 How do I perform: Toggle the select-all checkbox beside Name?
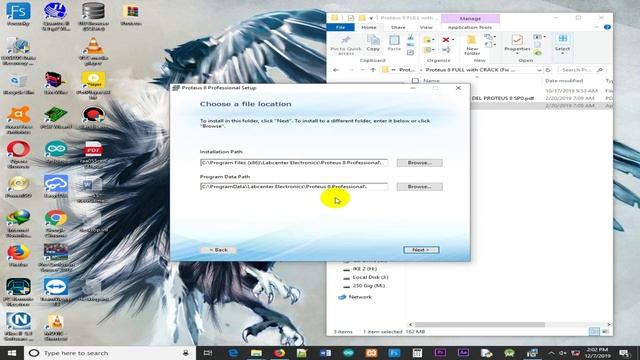pos(415,81)
